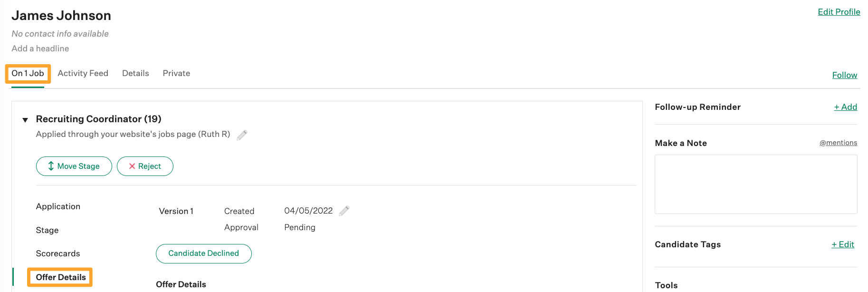The image size is (868, 292).
Task: Follow this candidate
Action: click(845, 75)
